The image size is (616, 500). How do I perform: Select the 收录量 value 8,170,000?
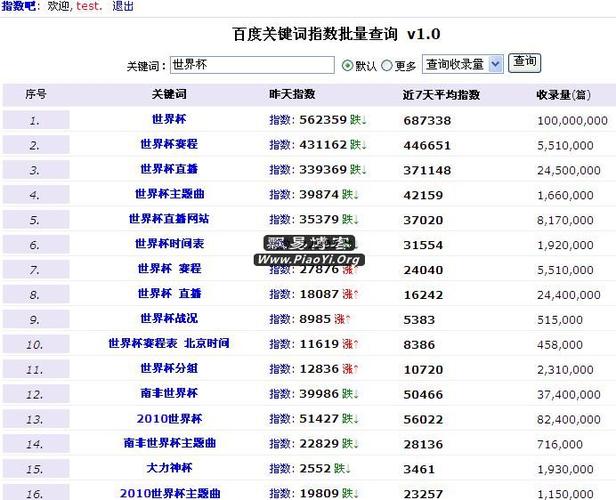[565, 220]
